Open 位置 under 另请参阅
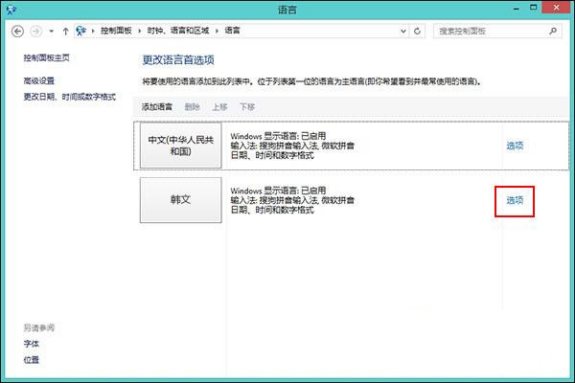The image size is (575, 383). [31, 360]
